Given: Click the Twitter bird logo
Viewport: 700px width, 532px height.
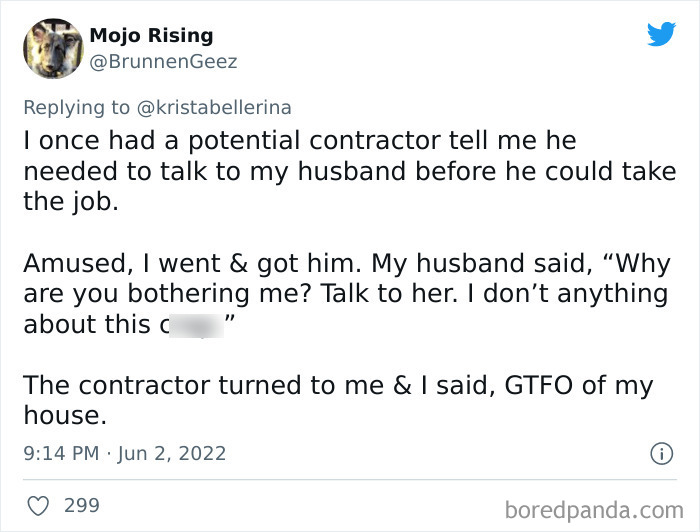Looking at the screenshot, I should (661, 34).
